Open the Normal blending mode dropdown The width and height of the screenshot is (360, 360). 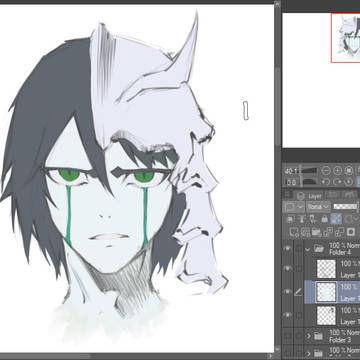pos(318,207)
